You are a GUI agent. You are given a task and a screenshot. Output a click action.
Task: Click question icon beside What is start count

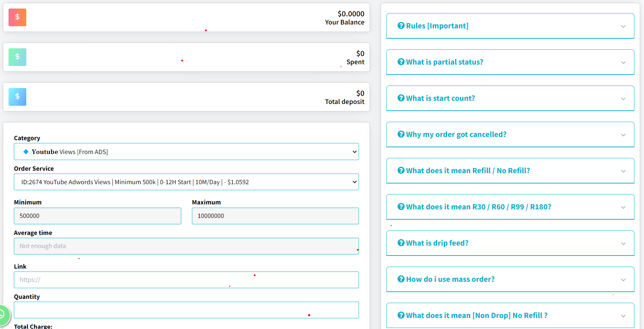tap(401, 98)
